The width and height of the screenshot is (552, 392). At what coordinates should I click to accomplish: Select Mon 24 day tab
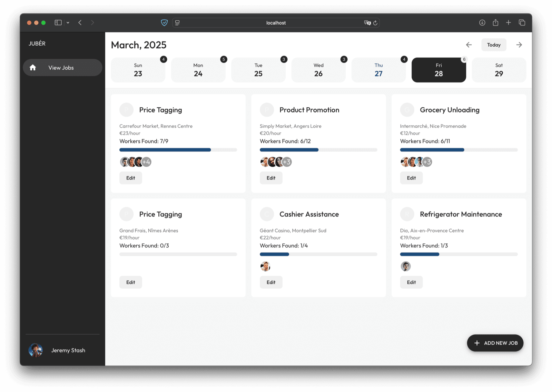pos(198,70)
